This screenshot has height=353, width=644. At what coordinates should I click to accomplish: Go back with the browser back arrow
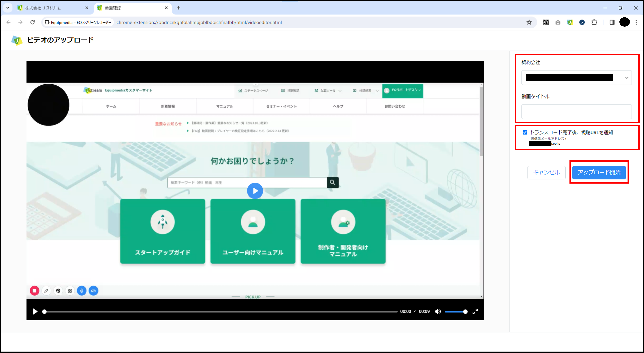click(8, 22)
